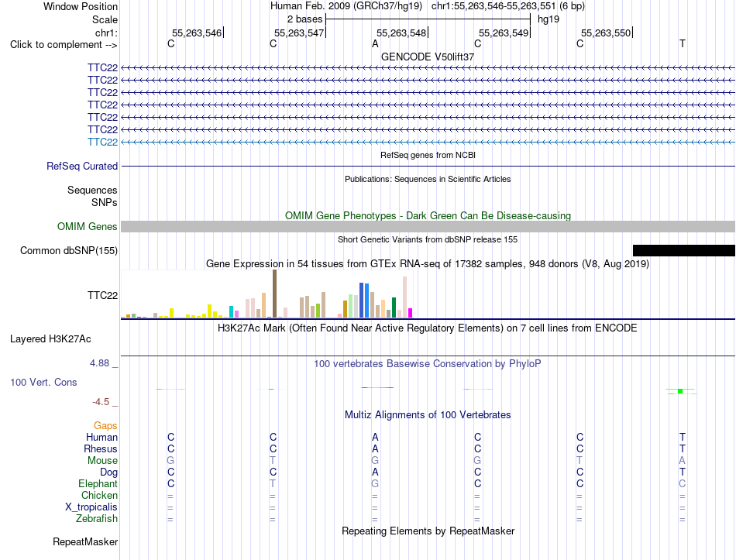736x560 pixels.
Task: Click the OMIM Genes label
Action: (88, 227)
